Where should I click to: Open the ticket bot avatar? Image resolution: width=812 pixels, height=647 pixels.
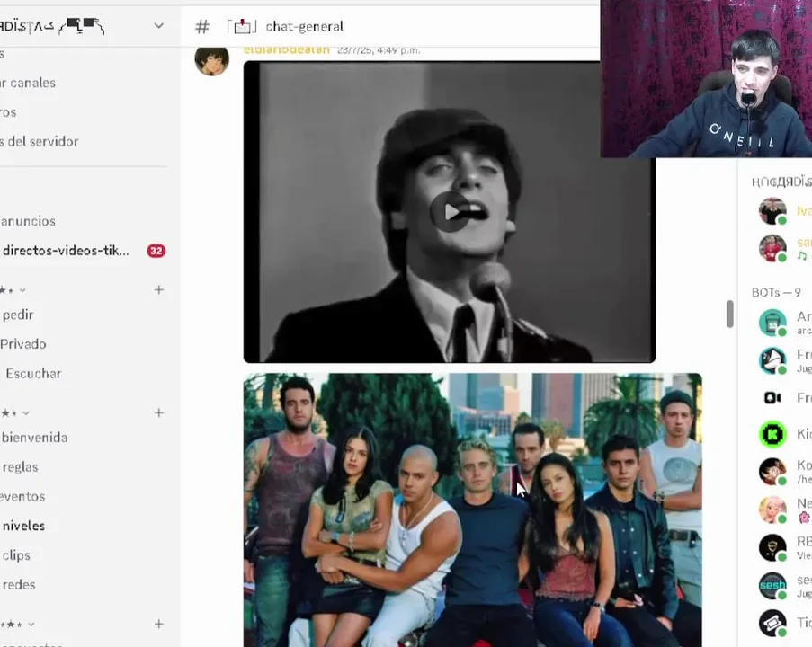[x=772, y=624]
